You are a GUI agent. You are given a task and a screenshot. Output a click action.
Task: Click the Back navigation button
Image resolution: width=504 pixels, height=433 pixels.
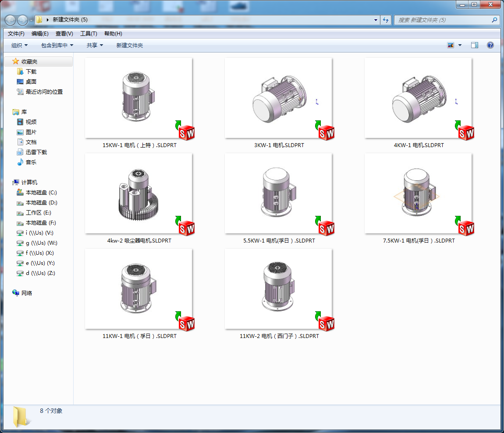(10, 20)
